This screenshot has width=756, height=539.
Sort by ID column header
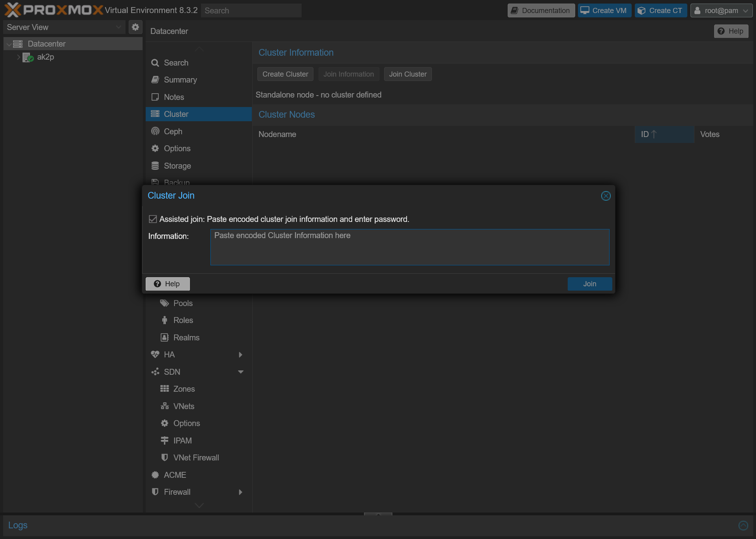(x=664, y=135)
